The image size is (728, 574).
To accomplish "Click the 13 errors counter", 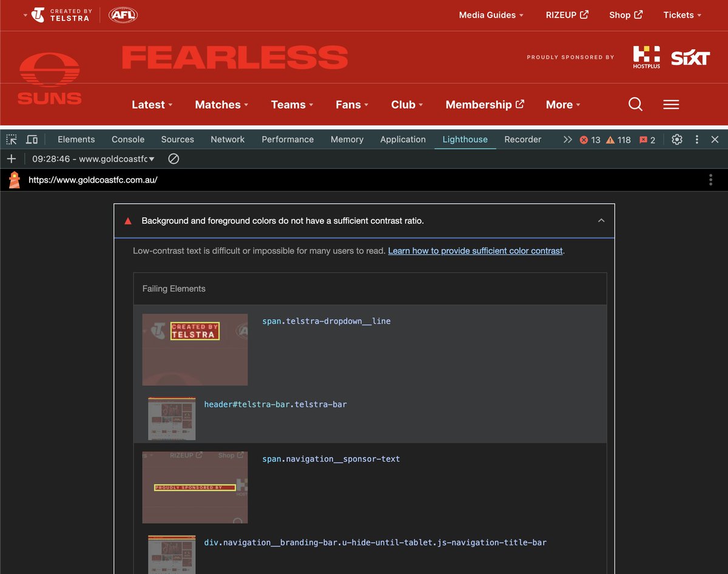I will point(590,140).
